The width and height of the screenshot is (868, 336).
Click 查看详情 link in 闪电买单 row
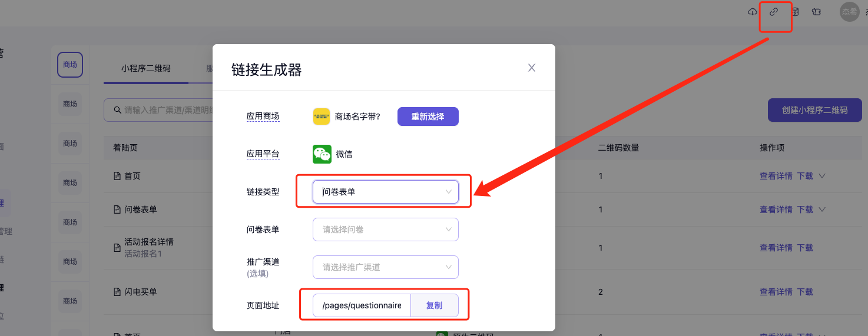coord(776,292)
